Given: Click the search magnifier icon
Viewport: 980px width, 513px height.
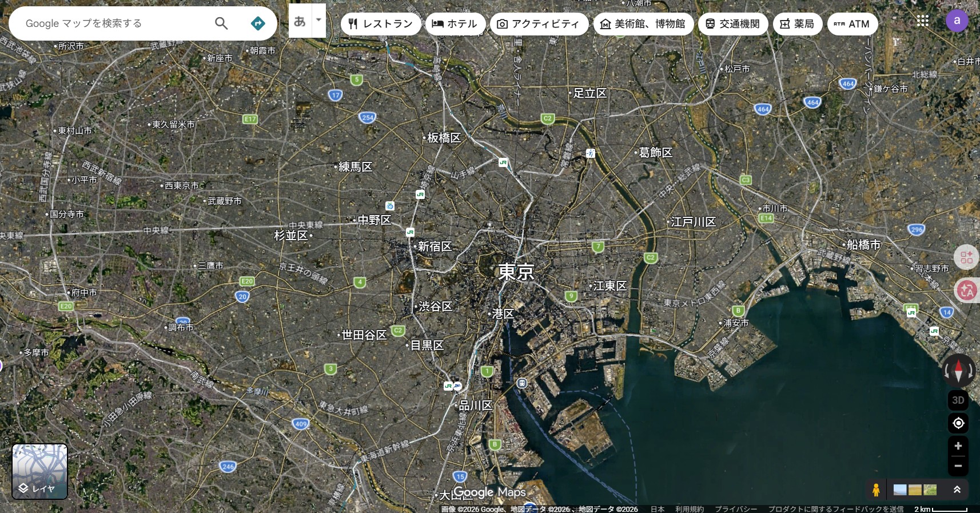Looking at the screenshot, I should point(221,23).
